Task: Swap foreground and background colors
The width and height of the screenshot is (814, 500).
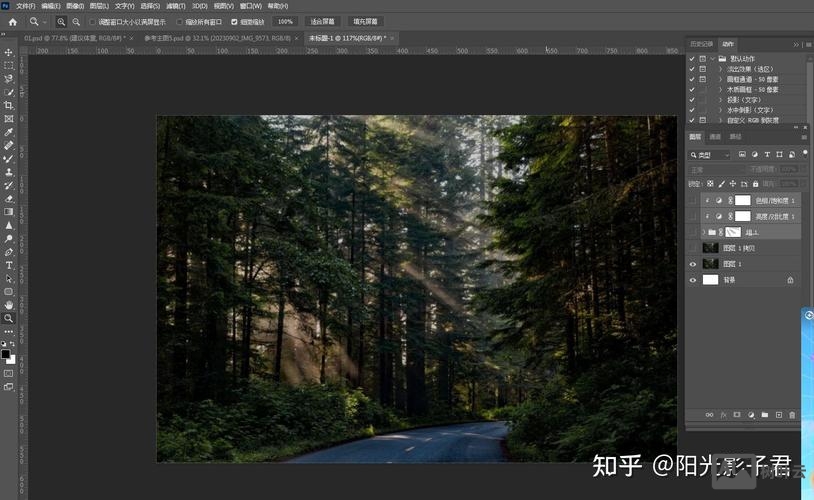Action: coord(12,344)
